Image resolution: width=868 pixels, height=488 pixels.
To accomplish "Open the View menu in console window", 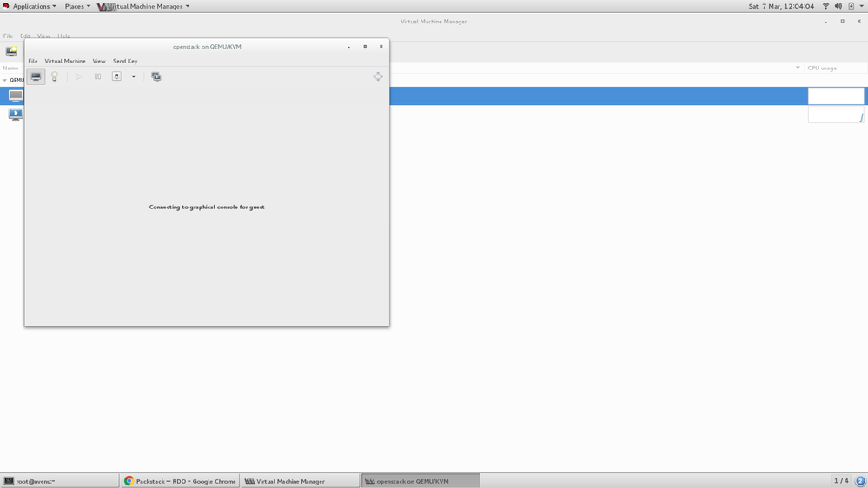I will 99,61.
